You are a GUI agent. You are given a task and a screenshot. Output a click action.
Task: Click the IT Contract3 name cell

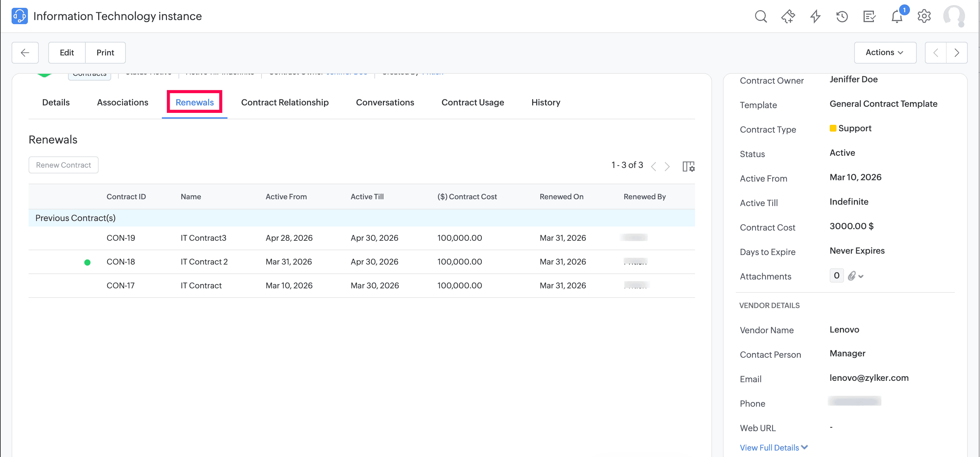coord(203,238)
